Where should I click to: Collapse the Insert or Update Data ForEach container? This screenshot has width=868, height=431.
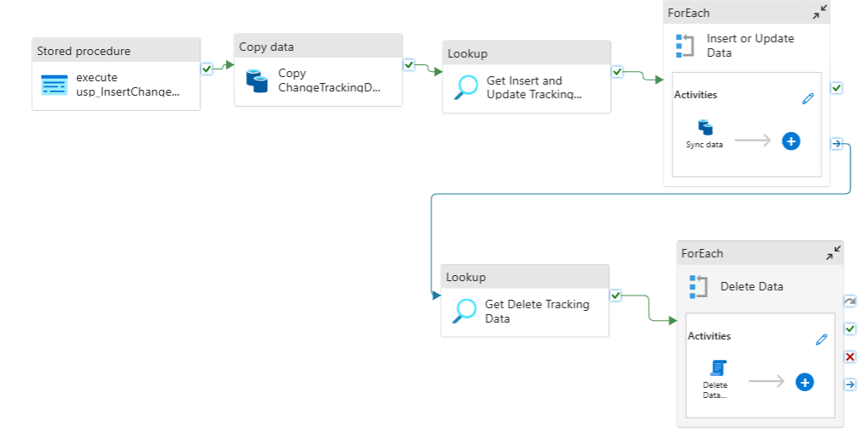pos(820,12)
